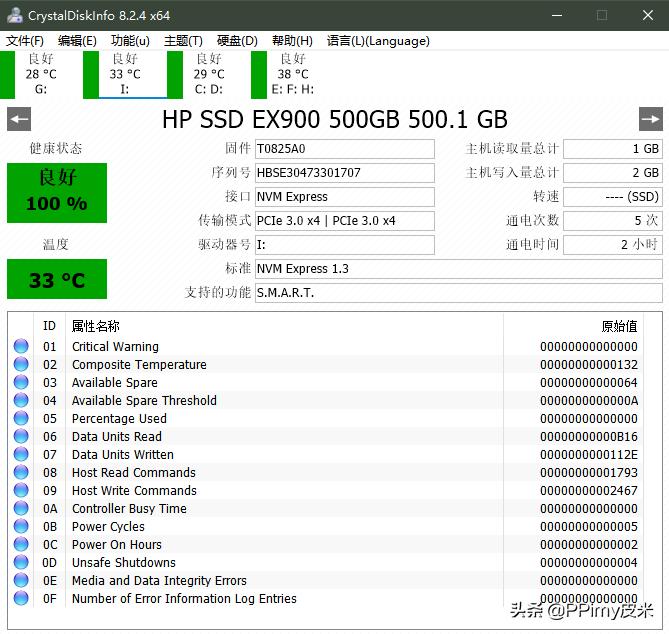This screenshot has height=634, width=669.
Task: Select the E: F: H: drive at 38 °C
Action: point(293,74)
